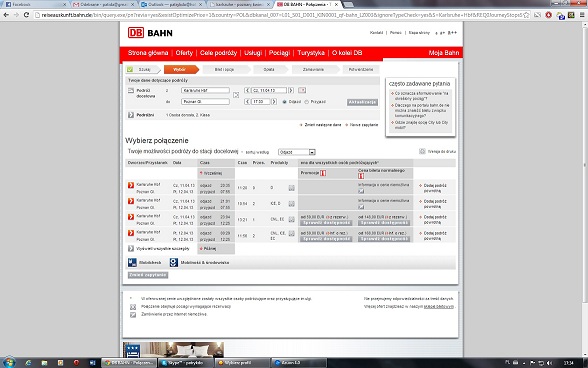Click the Nowe zapytanie link
This screenshot has height=368, width=588.
click(x=363, y=125)
